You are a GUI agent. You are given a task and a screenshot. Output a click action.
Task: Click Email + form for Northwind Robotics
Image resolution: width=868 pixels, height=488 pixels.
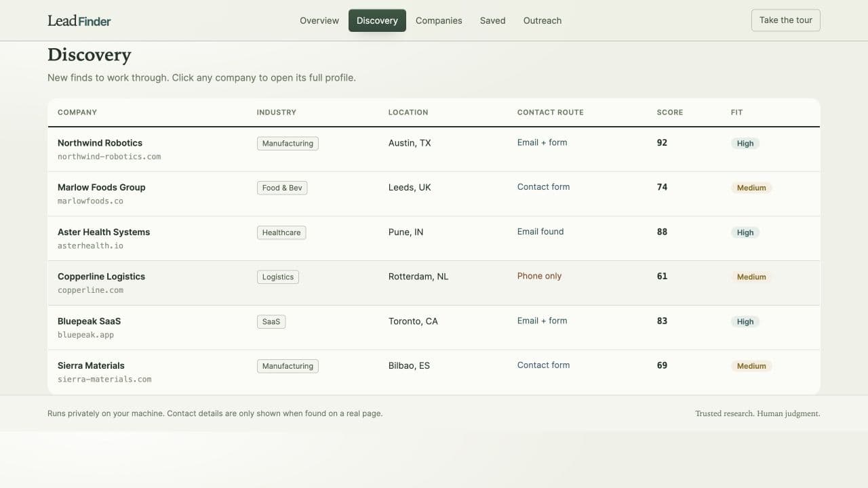tap(542, 142)
